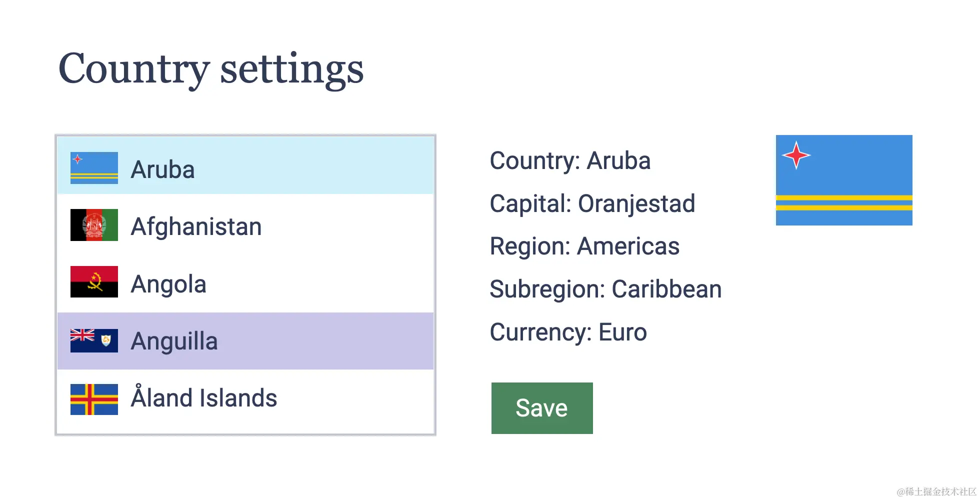Select Afghanistan in the country list

point(196,226)
